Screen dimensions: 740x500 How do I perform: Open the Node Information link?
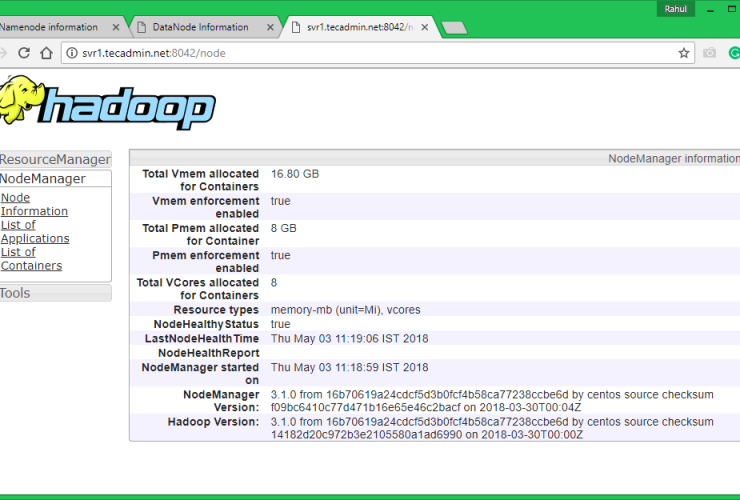(x=34, y=205)
